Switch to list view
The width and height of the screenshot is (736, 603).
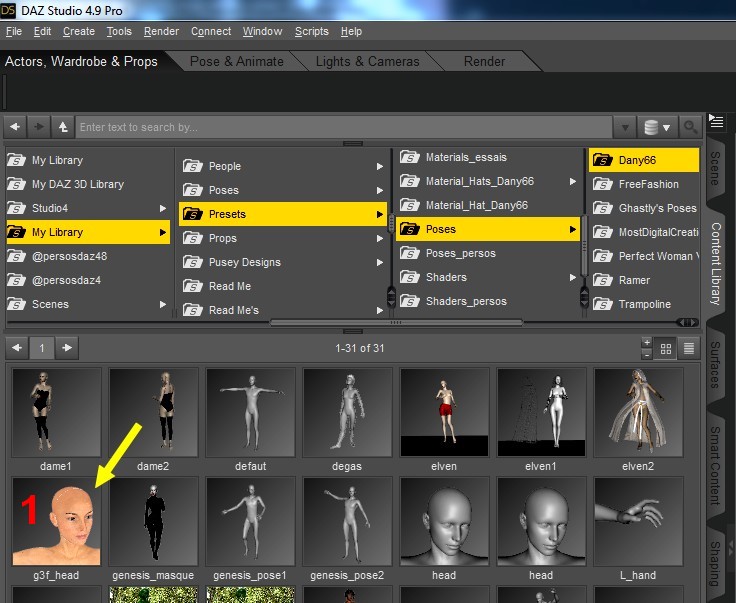point(689,348)
